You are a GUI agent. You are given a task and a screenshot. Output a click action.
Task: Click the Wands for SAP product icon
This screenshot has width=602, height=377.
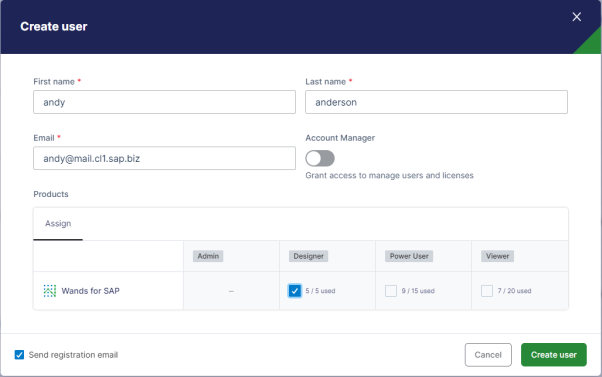tap(50, 291)
